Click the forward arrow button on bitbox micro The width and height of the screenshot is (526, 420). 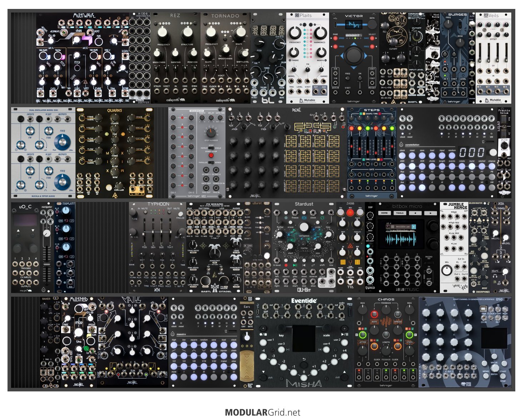click(430, 213)
